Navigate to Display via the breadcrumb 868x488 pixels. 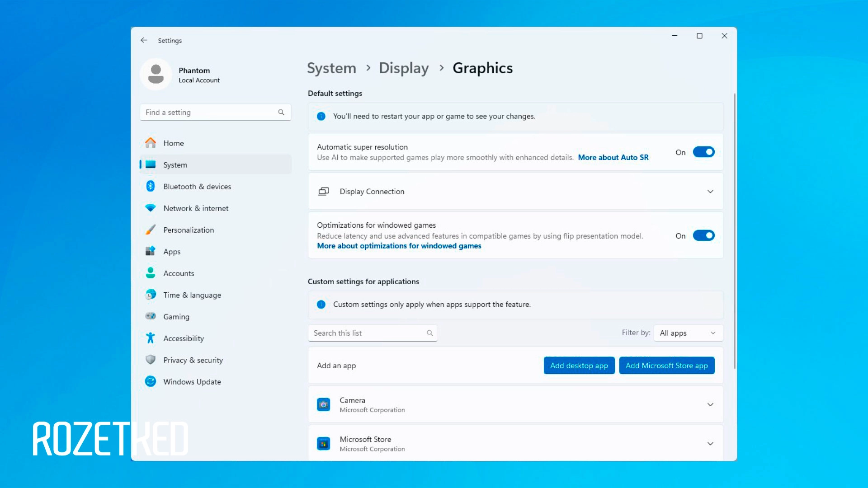coord(403,68)
